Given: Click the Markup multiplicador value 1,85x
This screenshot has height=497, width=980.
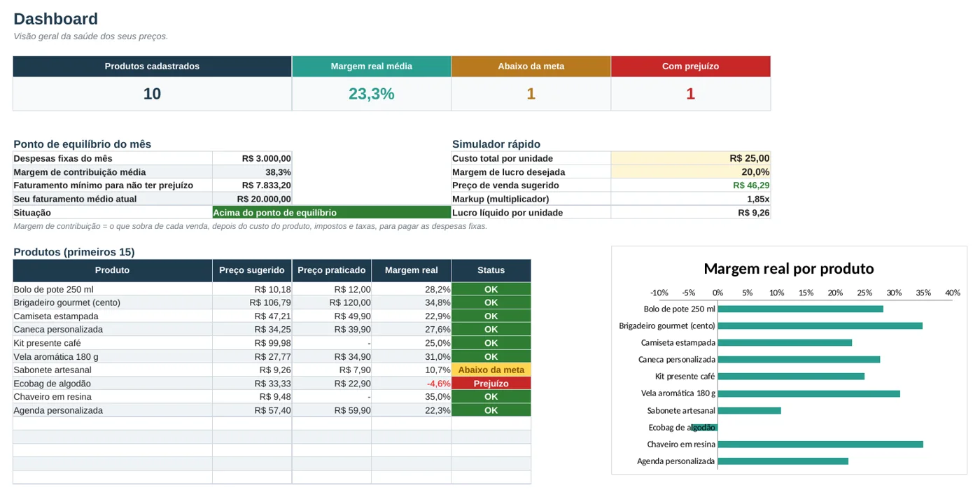Looking at the screenshot, I should [x=690, y=199].
